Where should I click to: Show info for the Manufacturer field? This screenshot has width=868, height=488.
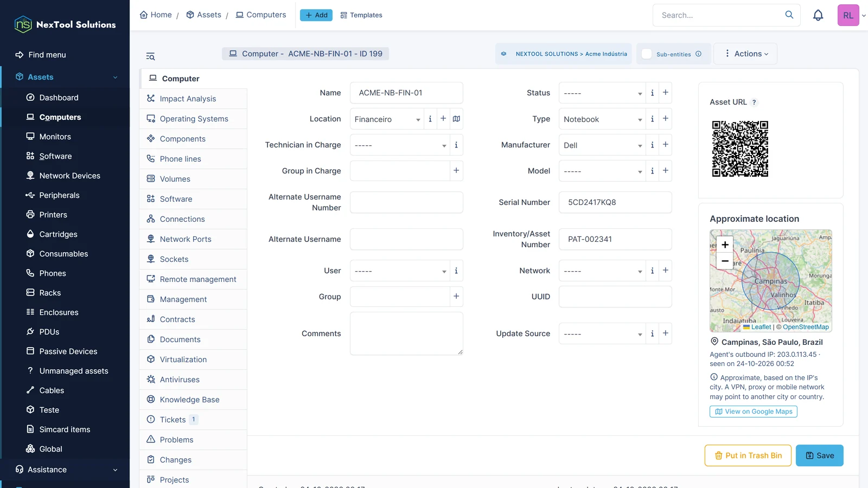(x=653, y=145)
